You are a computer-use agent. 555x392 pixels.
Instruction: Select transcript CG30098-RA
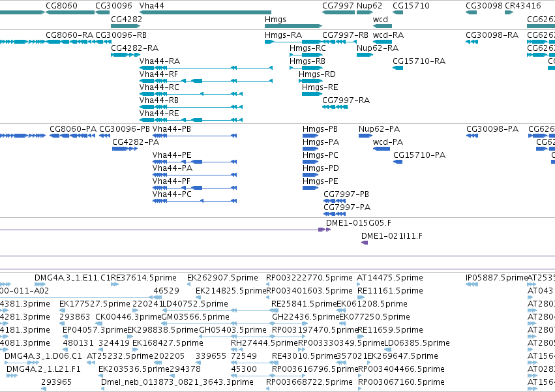pyautogui.click(x=492, y=35)
